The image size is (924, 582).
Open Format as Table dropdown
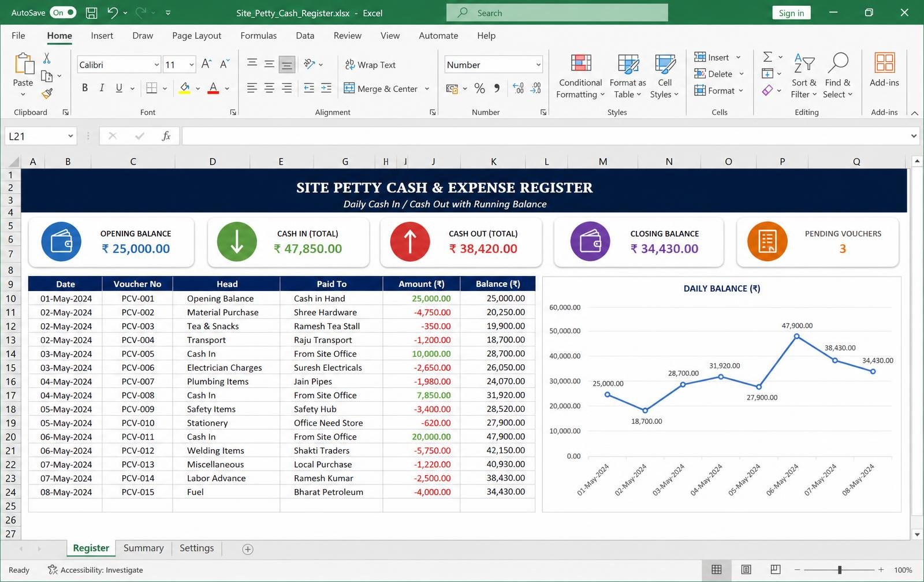click(628, 76)
